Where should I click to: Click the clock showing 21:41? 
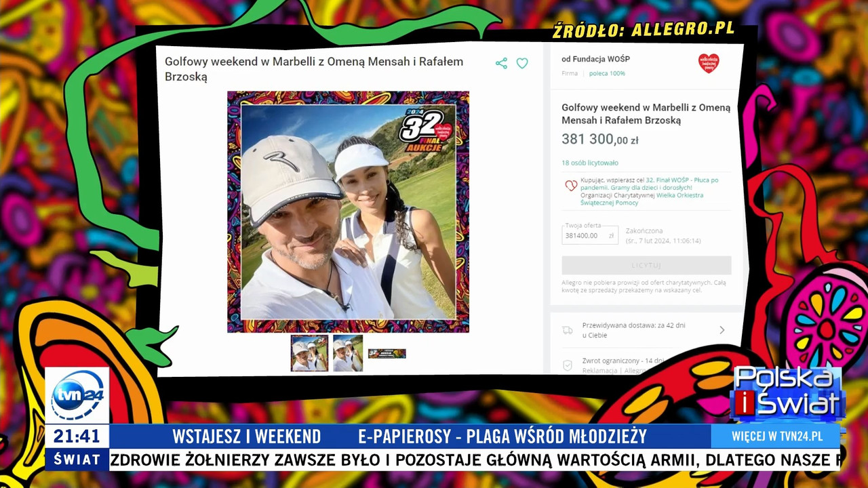point(77,436)
